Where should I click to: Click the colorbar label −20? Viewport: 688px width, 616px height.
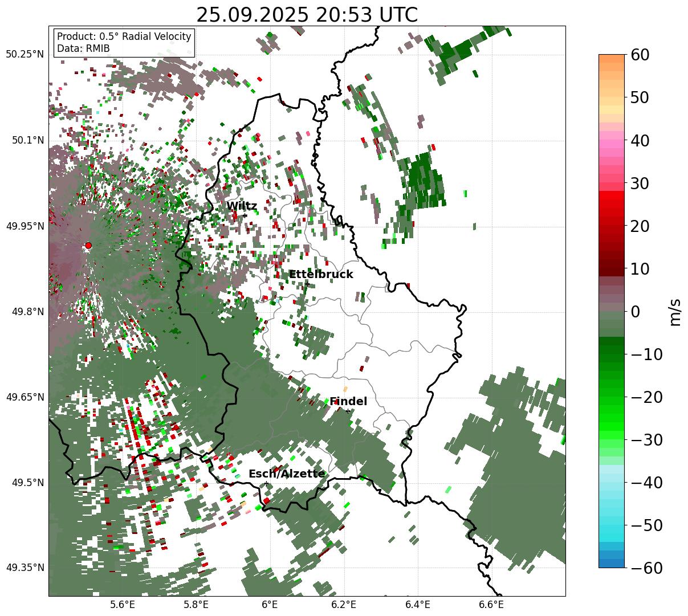click(x=646, y=397)
